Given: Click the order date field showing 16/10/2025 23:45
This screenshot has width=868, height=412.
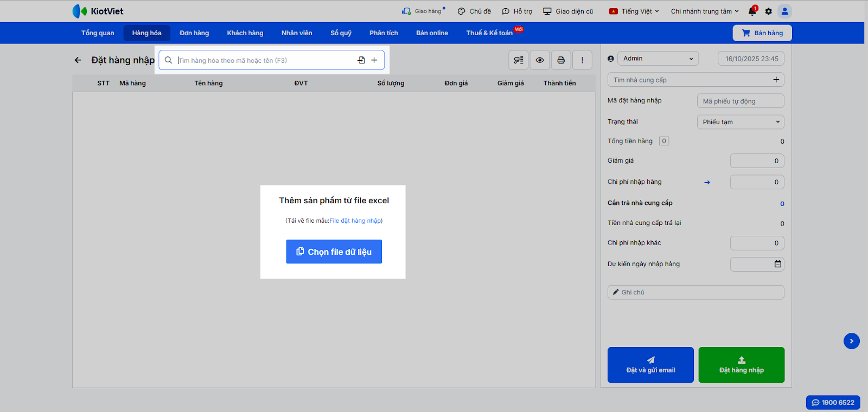Looking at the screenshot, I should click(x=751, y=59).
